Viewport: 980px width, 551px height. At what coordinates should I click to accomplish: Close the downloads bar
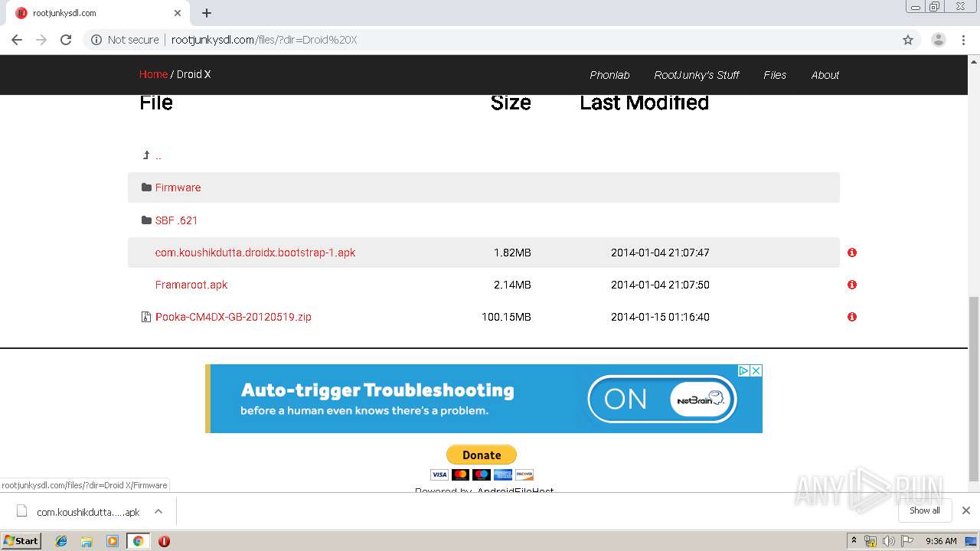click(x=966, y=510)
